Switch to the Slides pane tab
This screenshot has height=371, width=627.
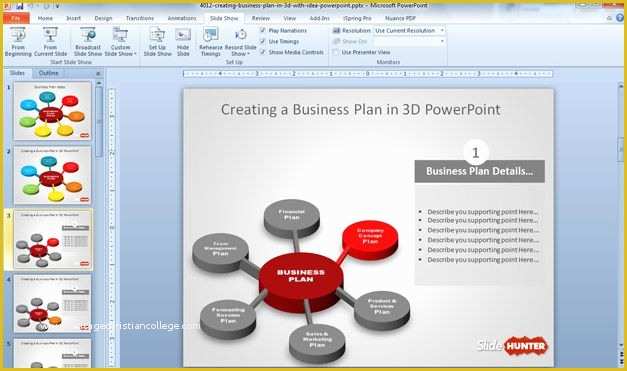pyautogui.click(x=17, y=73)
